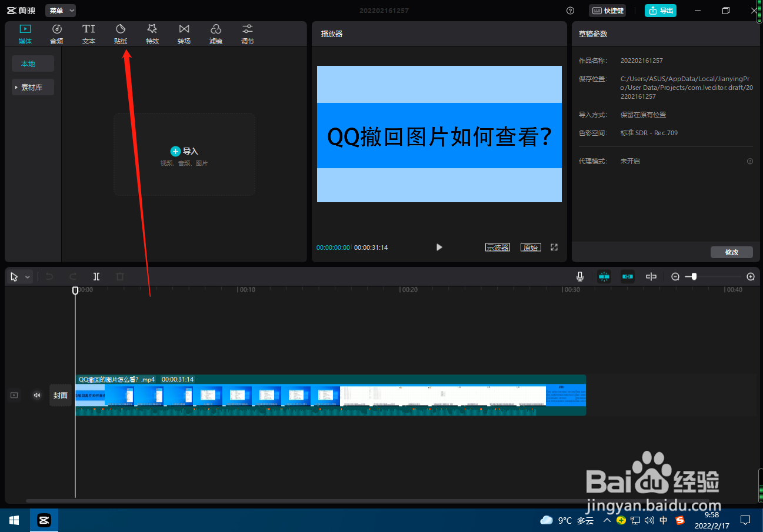Click the 导入 import plus button

pyautogui.click(x=175, y=151)
